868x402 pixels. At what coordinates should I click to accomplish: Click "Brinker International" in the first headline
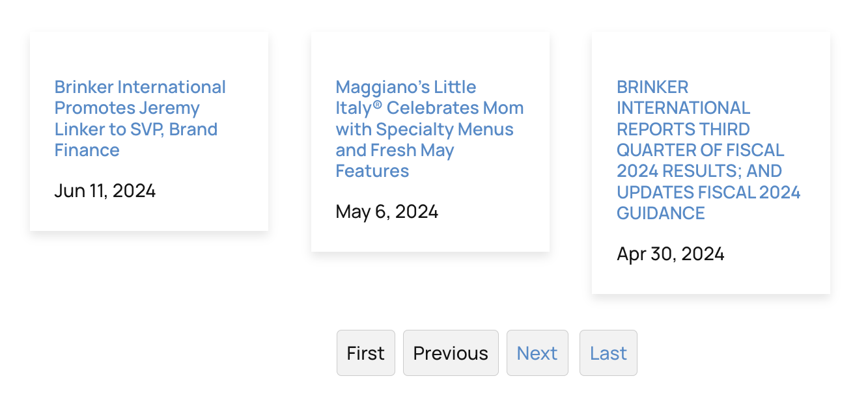click(x=140, y=87)
